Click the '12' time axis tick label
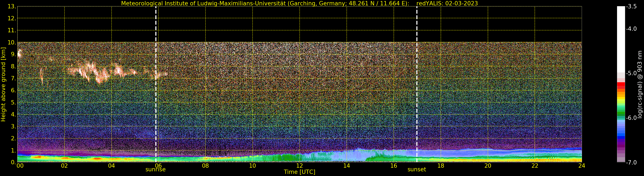Image resolution: width=644 pixels, height=176 pixels. point(300,166)
